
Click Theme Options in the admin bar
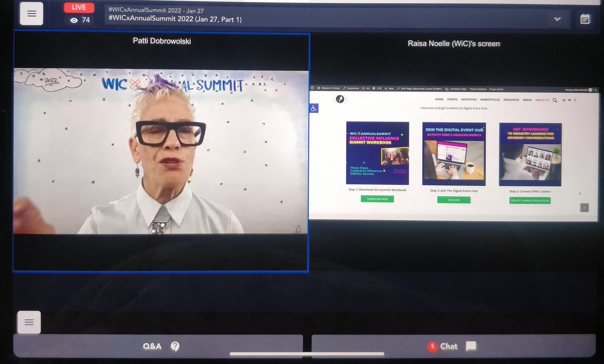tap(478, 89)
